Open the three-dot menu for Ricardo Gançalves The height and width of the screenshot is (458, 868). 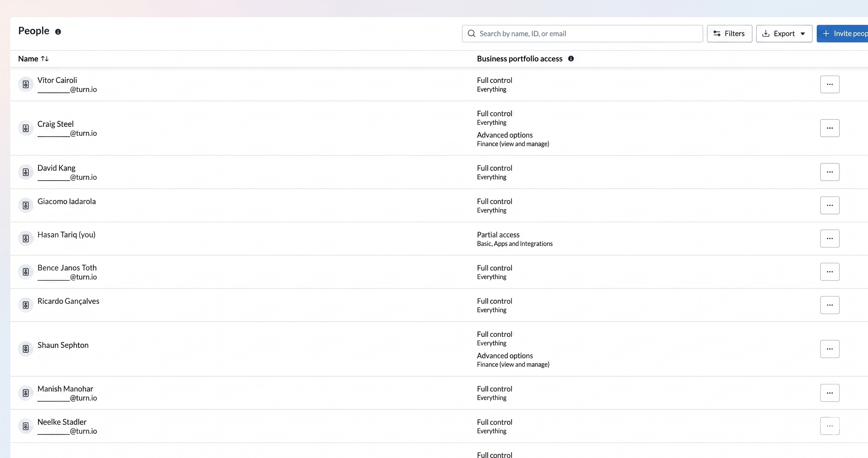point(830,305)
